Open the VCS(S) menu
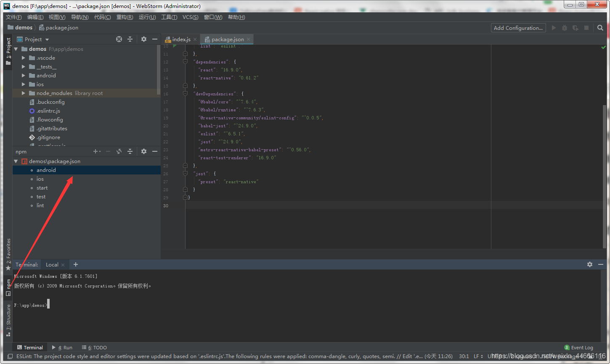 pyautogui.click(x=191, y=17)
